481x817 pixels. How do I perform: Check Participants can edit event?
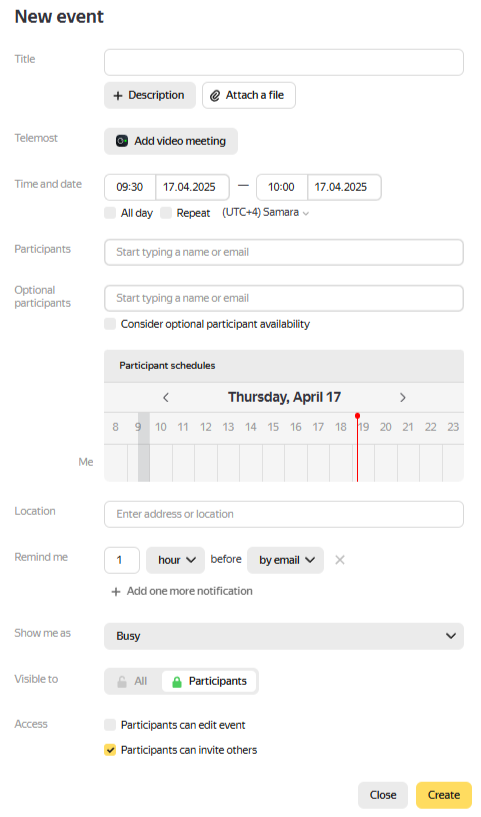(x=110, y=725)
